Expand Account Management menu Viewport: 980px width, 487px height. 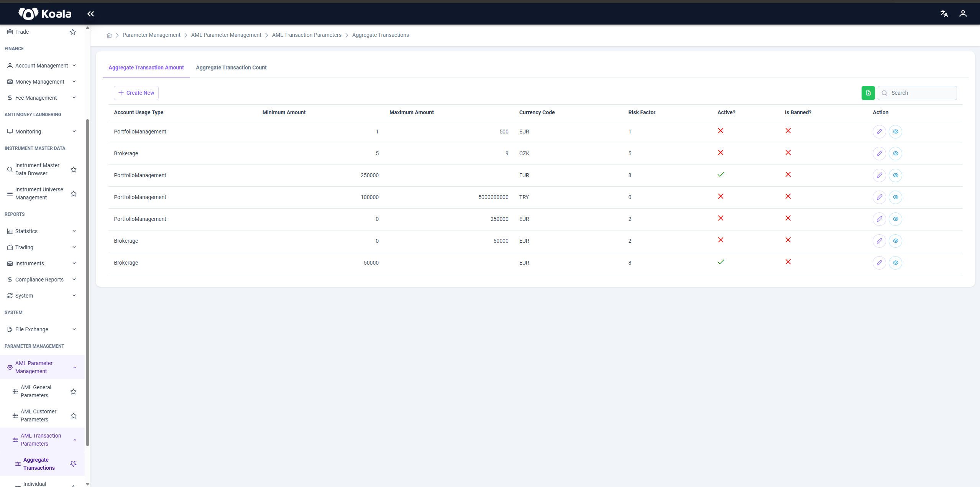tap(42, 66)
